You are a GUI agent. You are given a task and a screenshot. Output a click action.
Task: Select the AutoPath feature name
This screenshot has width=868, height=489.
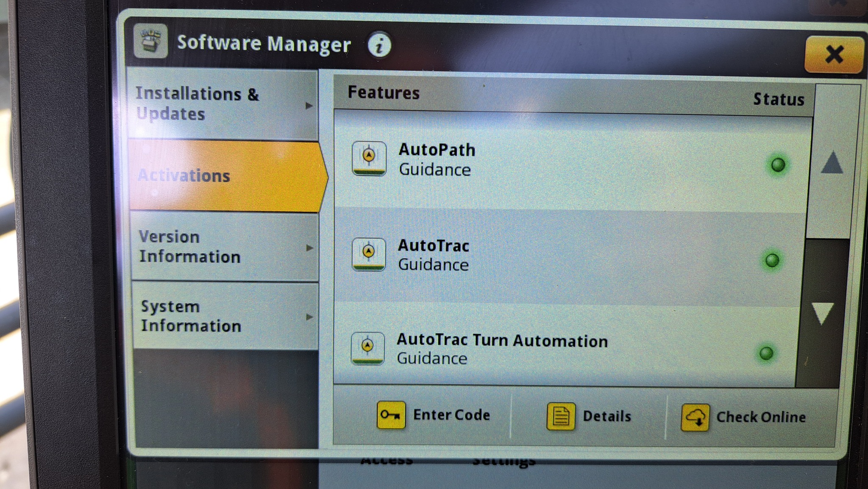[437, 150]
